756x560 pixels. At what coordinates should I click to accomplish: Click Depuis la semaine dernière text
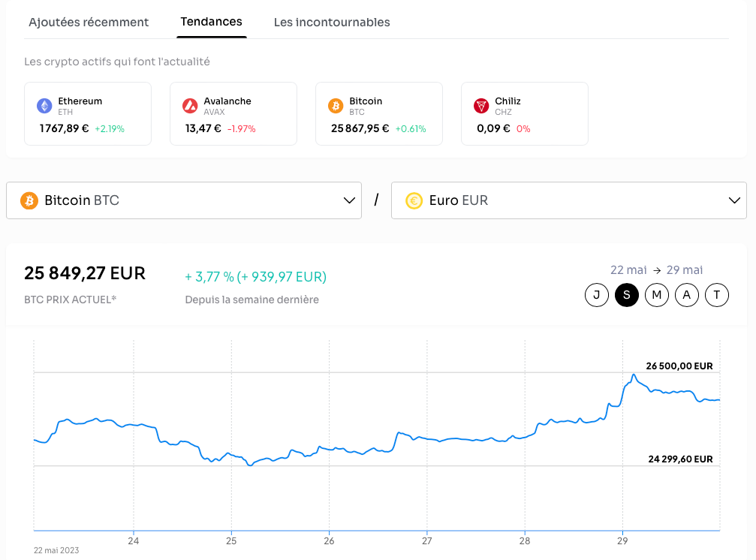point(251,300)
